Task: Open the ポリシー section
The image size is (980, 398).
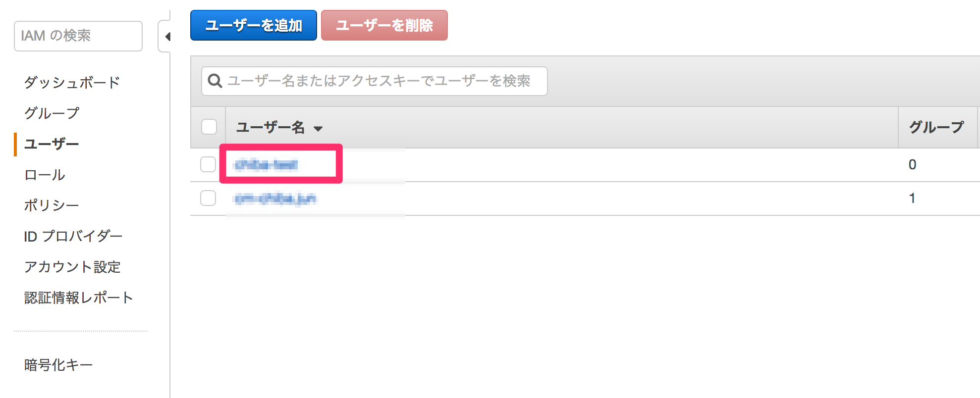Action: point(51,205)
